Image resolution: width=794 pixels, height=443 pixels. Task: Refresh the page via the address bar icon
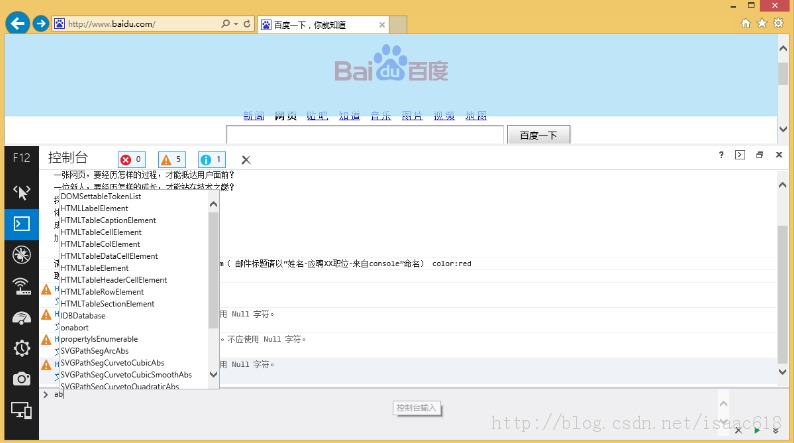(x=247, y=24)
